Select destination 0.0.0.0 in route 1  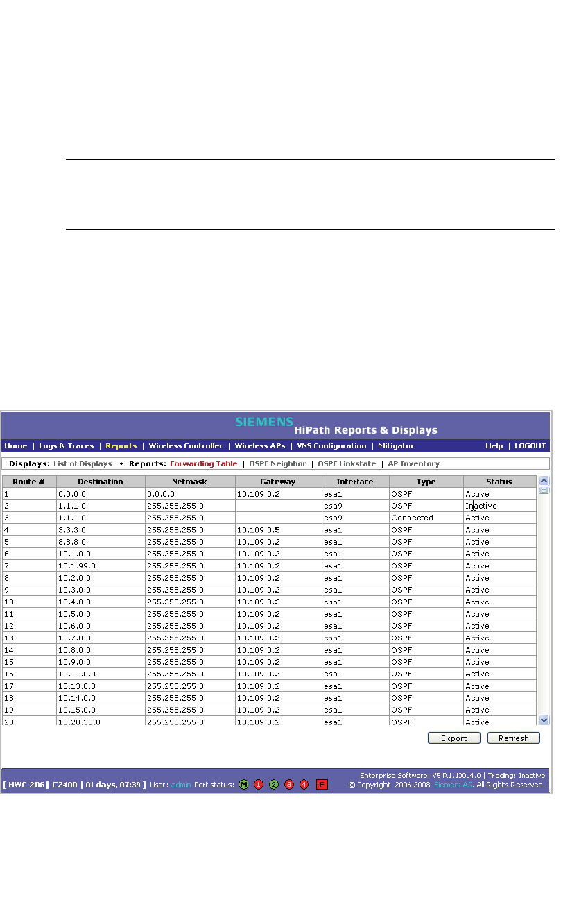101,494
